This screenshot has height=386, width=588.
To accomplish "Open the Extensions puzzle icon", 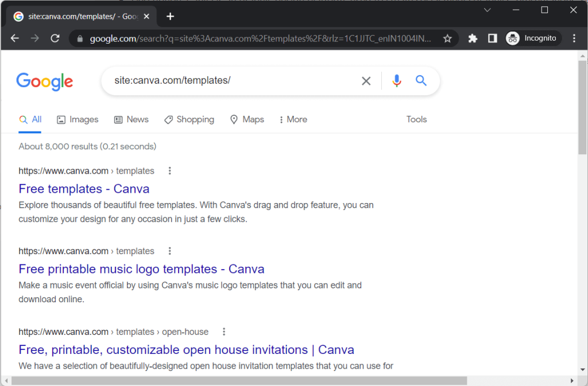I will tap(473, 38).
